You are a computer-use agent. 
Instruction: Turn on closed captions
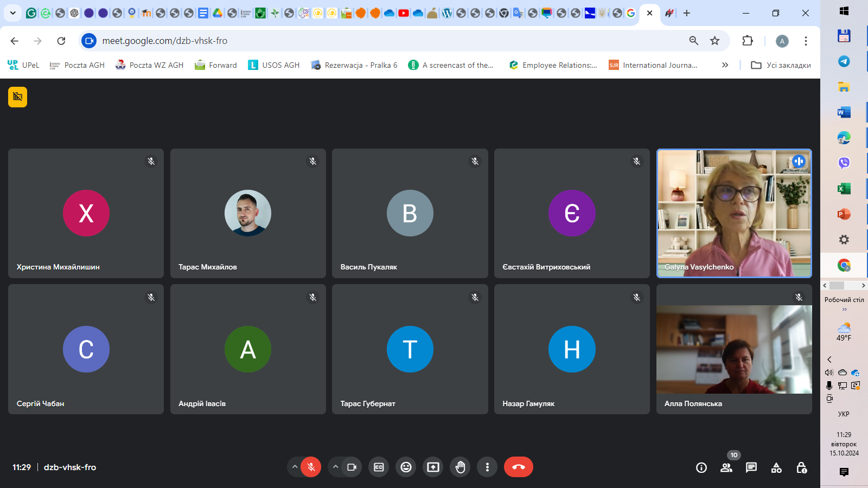[379, 467]
